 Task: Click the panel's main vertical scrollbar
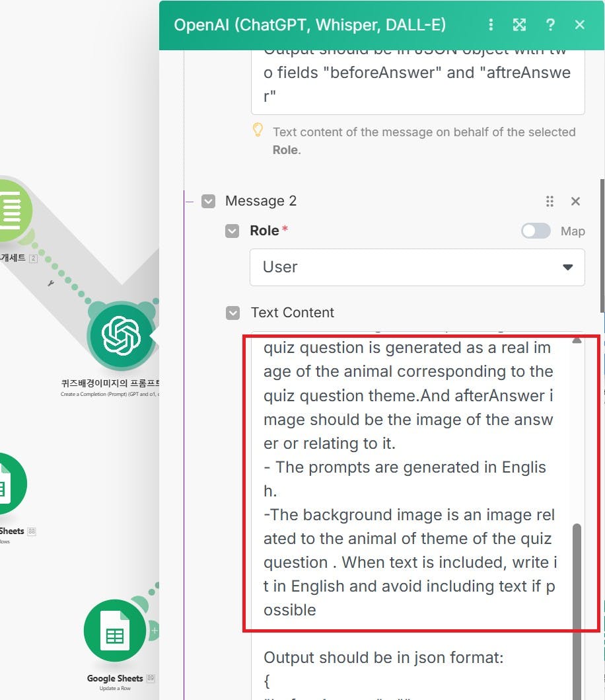(x=602, y=245)
